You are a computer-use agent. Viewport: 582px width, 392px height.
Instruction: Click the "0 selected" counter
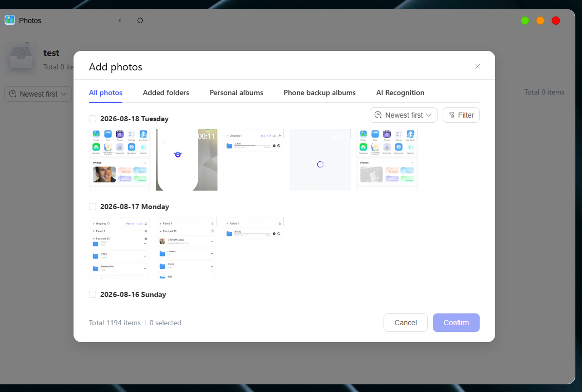click(x=165, y=323)
